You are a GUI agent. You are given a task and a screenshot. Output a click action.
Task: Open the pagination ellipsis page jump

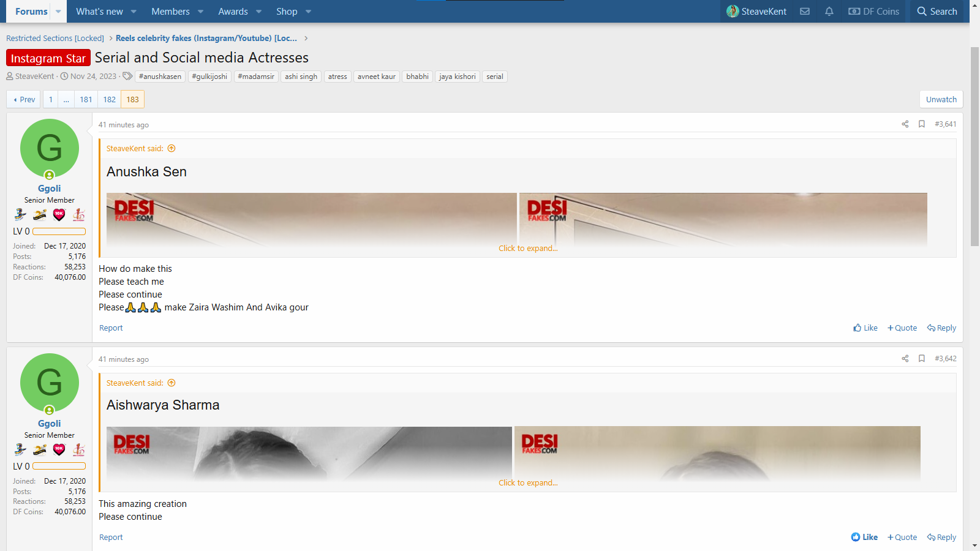66,100
